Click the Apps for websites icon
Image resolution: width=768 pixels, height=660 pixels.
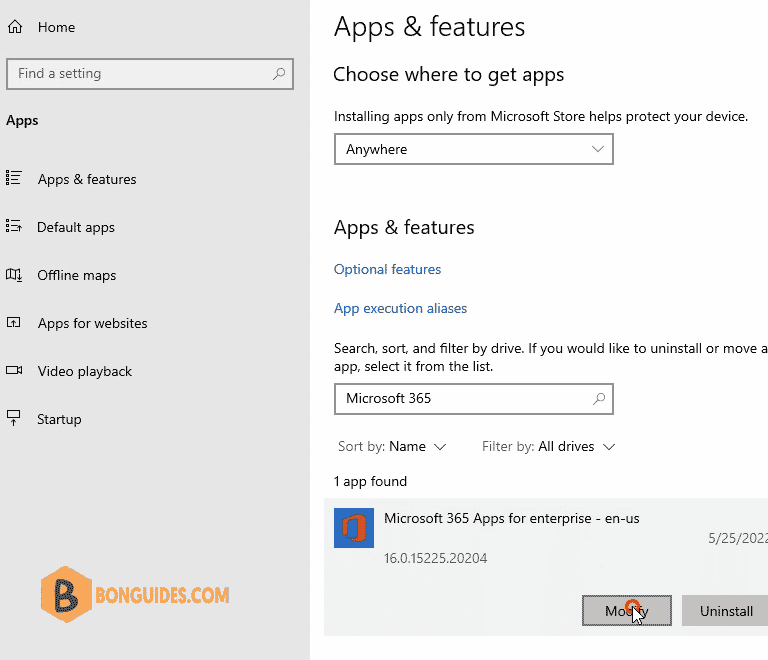pos(14,322)
